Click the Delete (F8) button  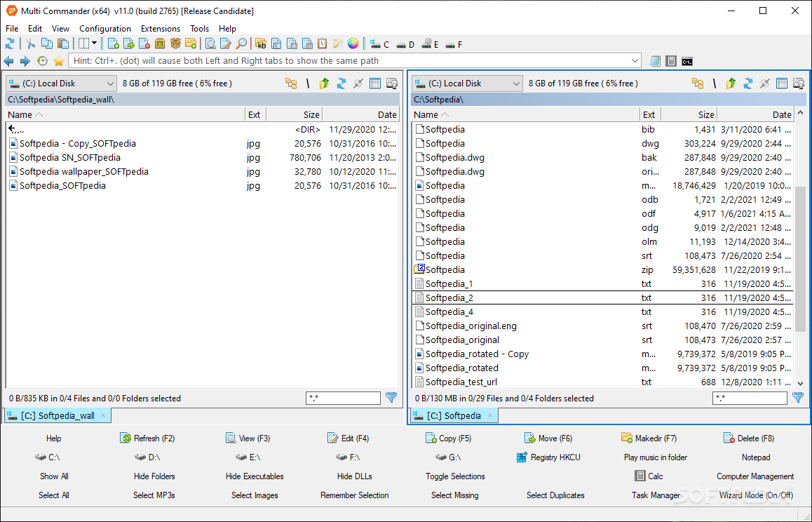749,439
